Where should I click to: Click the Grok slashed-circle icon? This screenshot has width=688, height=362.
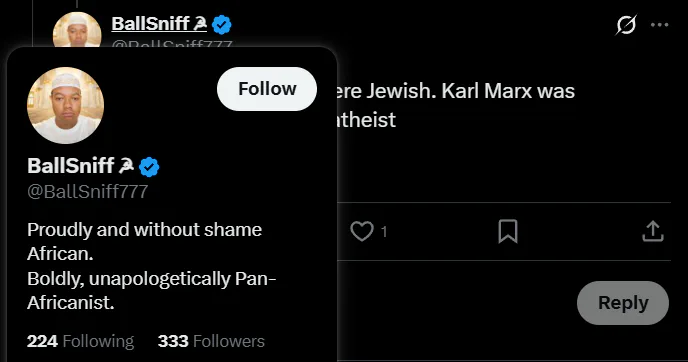pos(626,25)
